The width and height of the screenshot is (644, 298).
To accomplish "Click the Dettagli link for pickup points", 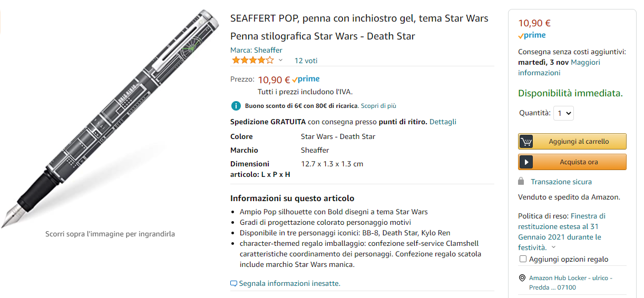I will pos(443,122).
